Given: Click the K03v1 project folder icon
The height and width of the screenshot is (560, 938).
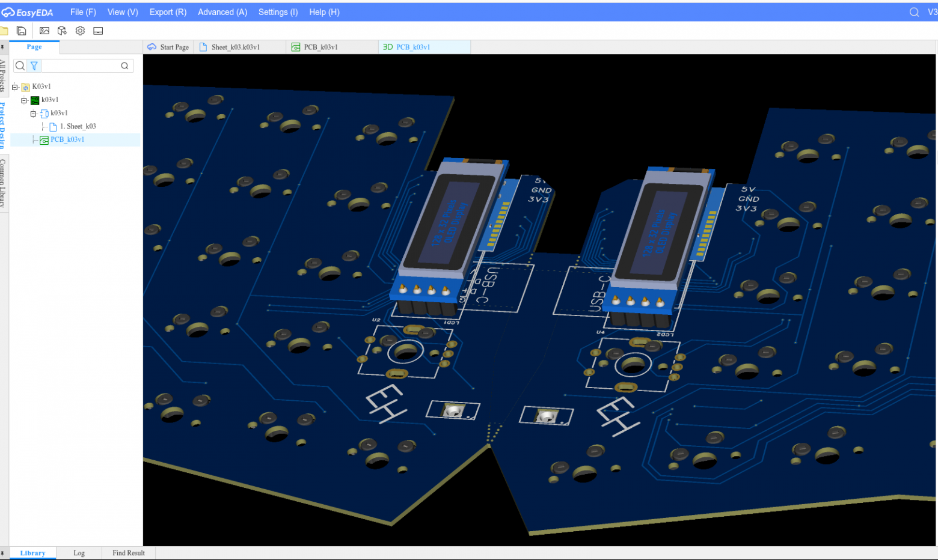Looking at the screenshot, I should [x=26, y=87].
